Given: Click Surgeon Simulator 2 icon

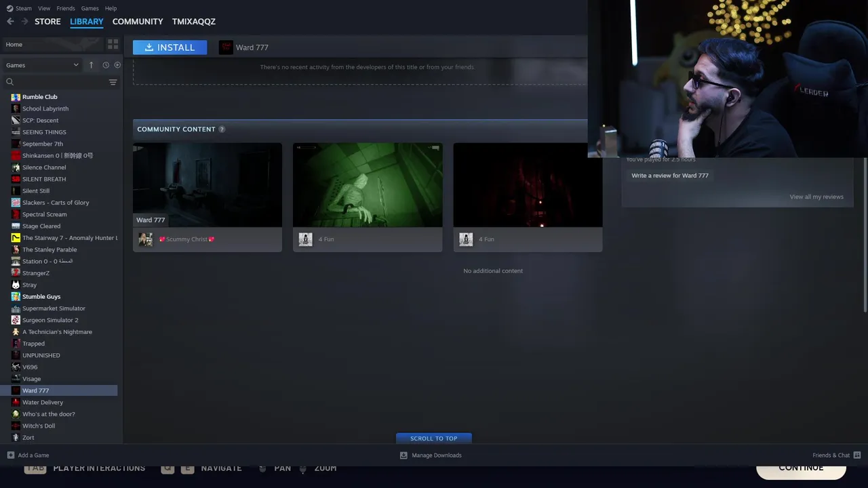Looking at the screenshot, I should (x=16, y=320).
